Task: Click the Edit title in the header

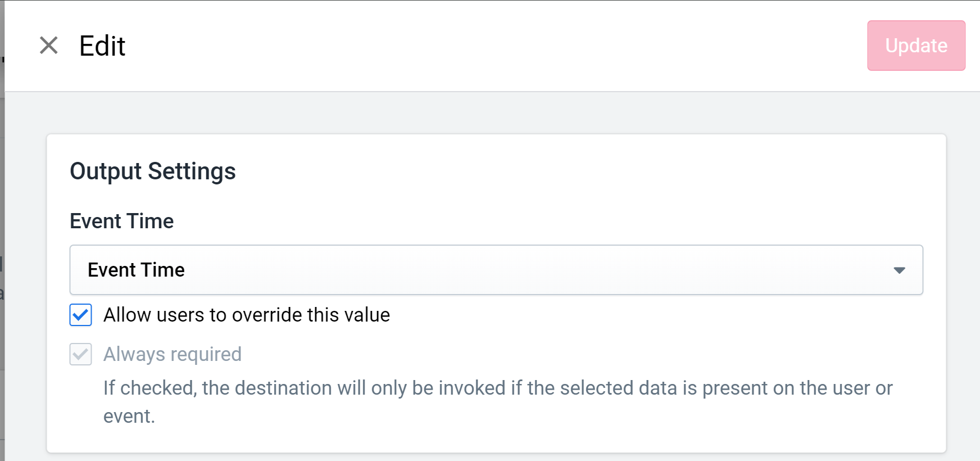Action: (102, 46)
